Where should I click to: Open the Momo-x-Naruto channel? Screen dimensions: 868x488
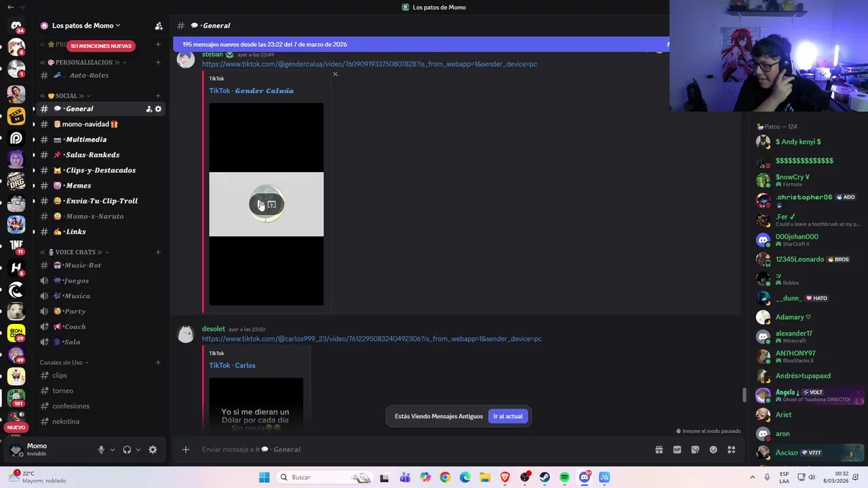pos(101,216)
